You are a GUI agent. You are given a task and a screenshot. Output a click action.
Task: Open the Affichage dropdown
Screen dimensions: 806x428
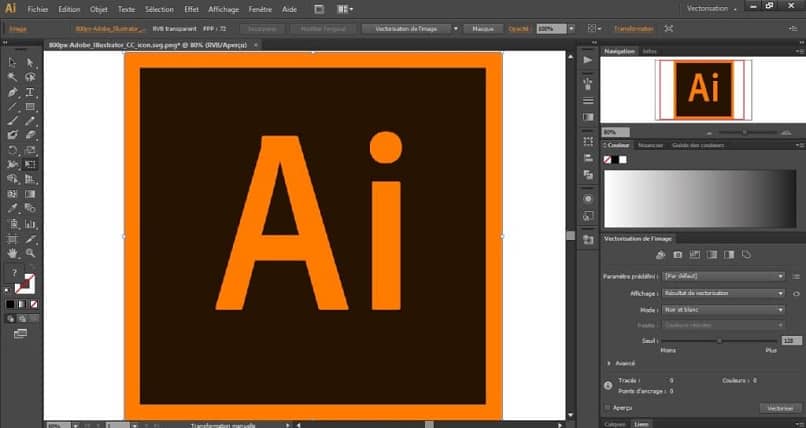pos(723,293)
